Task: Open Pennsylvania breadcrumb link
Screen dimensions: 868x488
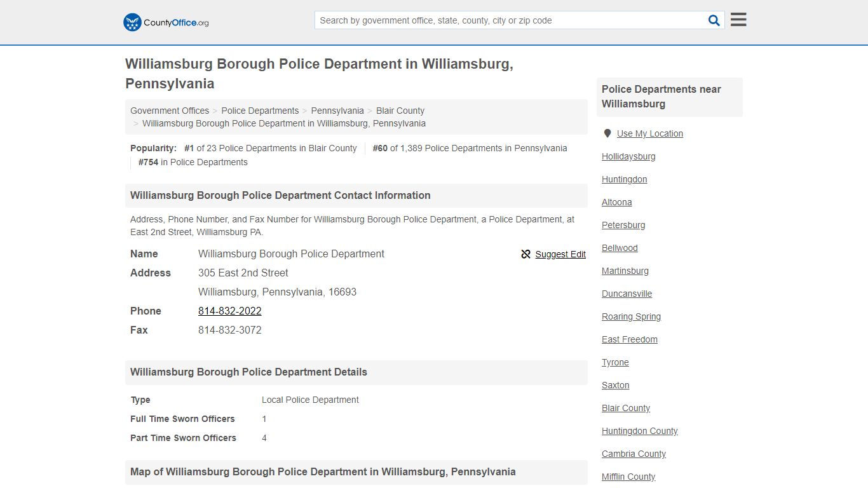Action: pyautogui.click(x=337, y=111)
